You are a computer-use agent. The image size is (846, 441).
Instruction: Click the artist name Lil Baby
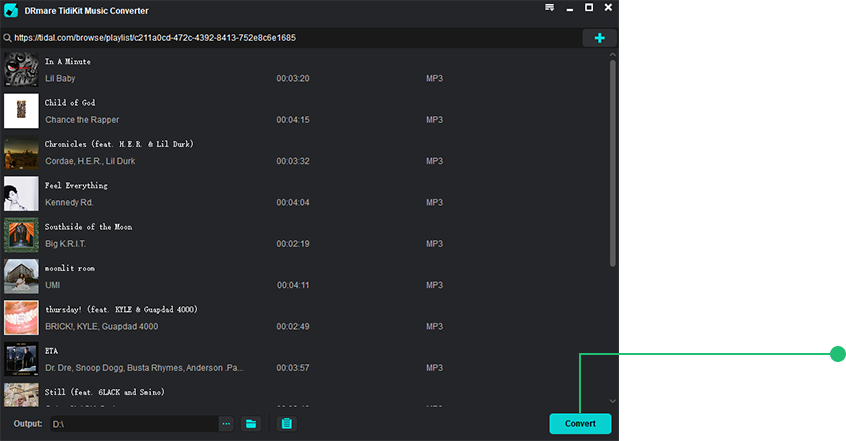point(60,78)
